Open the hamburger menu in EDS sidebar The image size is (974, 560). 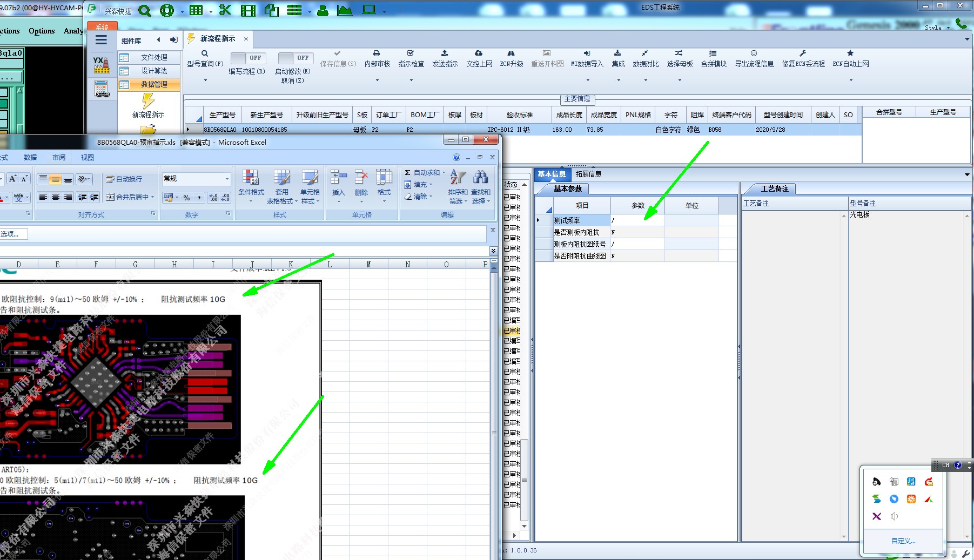click(x=101, y=40)
